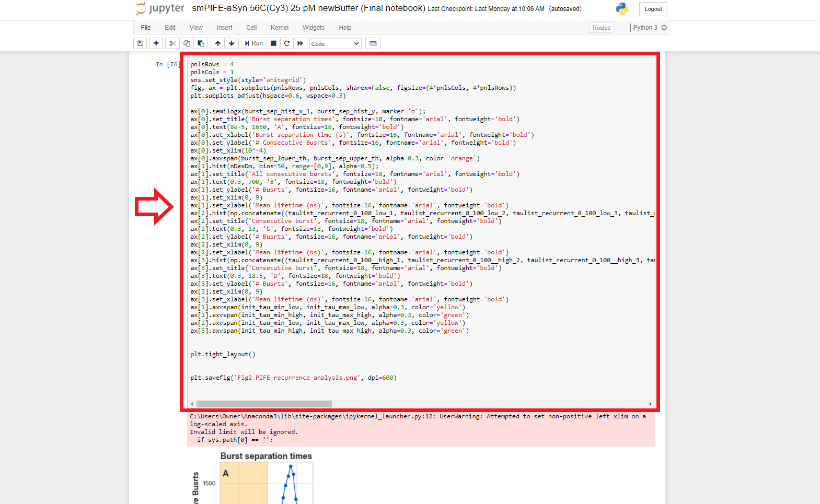Click the Jupyter logo
This screenshot has width=820, height=504.
coord(160,8)
